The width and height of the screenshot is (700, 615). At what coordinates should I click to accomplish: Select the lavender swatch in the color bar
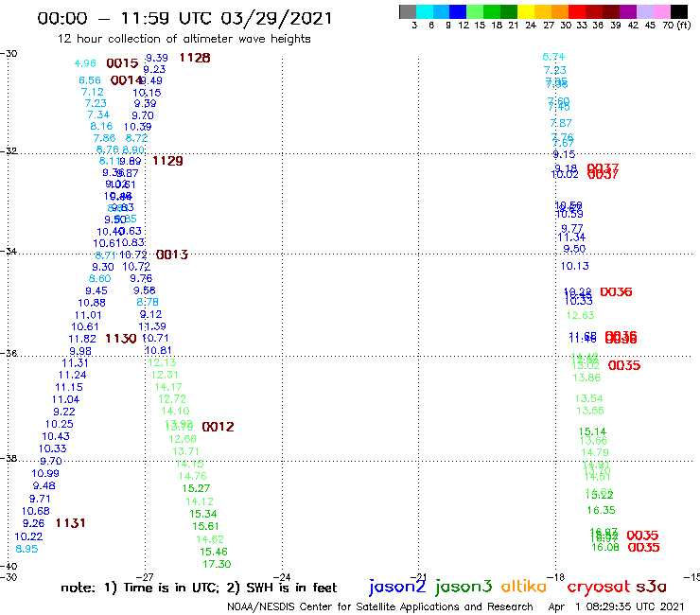click(x=644, y=11)
